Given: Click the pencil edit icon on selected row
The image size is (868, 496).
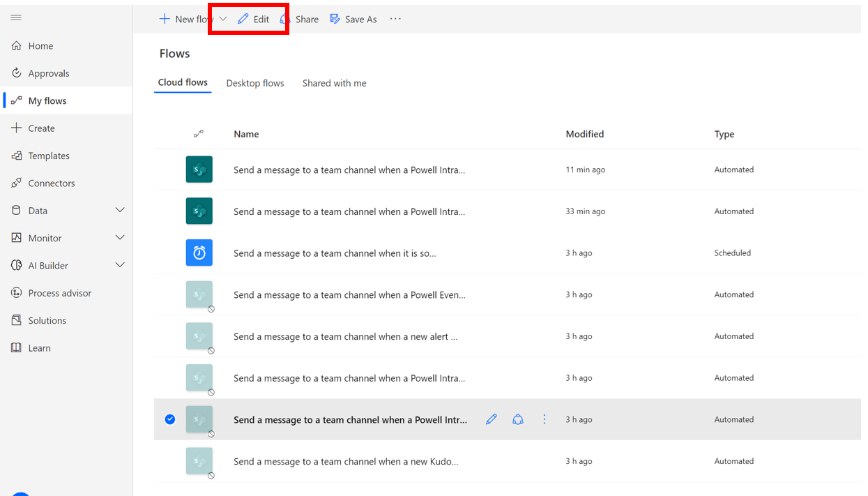Looking at the screenshot, I should (492, 419).
